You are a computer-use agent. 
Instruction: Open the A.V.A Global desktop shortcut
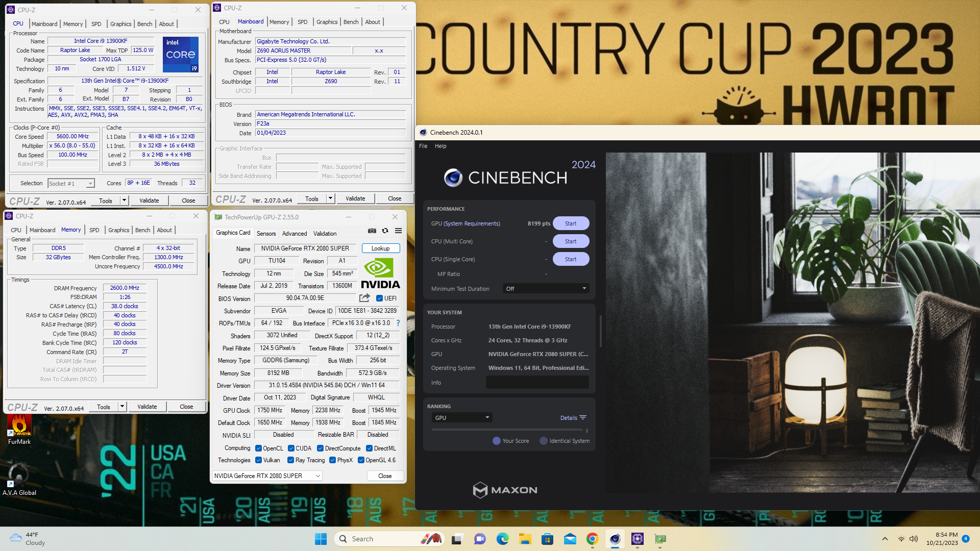pos(19,480)
